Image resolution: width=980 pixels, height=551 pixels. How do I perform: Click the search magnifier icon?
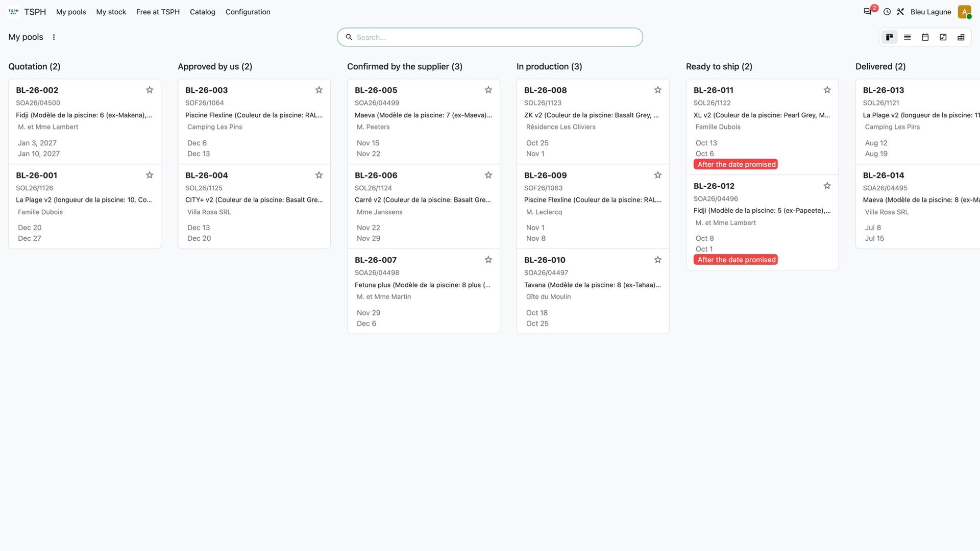(349, 37)
